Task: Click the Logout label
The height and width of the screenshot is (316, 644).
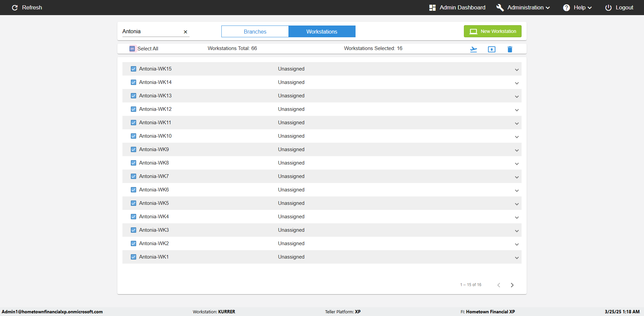Action: point(624,7)
